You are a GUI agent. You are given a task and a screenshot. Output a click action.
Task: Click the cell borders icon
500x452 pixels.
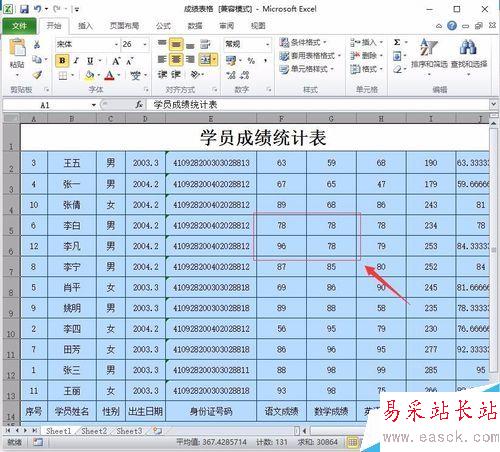click(63, 76)
